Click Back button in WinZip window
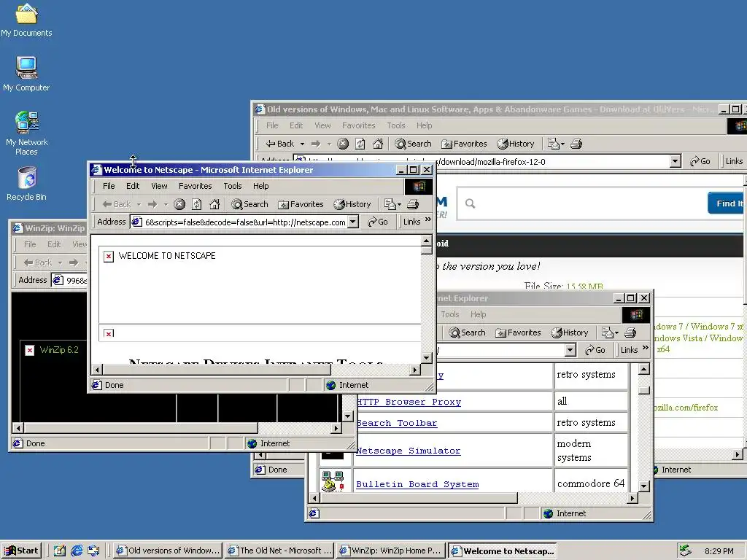Viewport: 747px width, 560px height. (37, 262)
